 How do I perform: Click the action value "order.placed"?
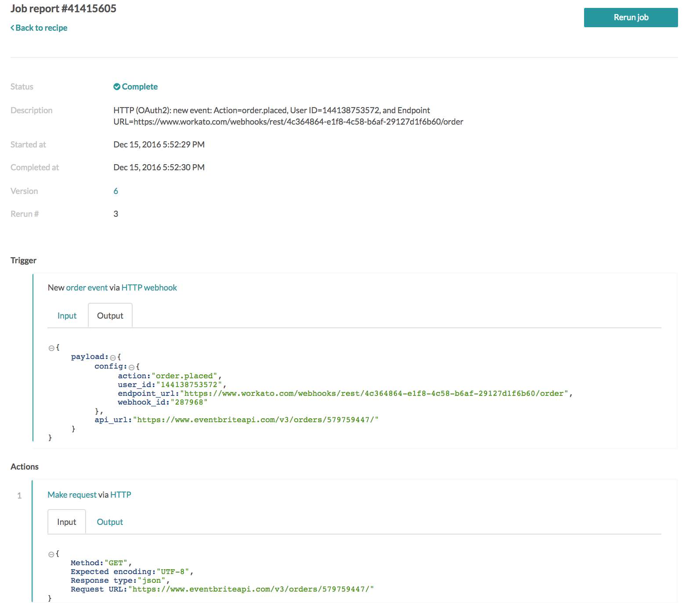[x=184, y=376]
